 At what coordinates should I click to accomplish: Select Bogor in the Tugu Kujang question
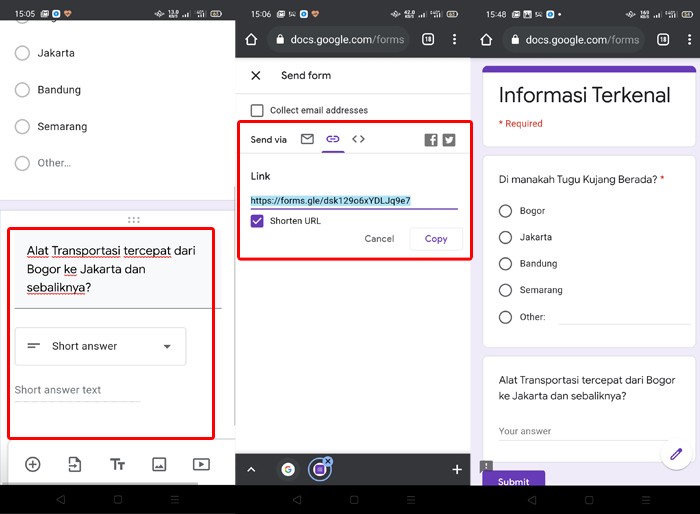[x=505, y=211]
